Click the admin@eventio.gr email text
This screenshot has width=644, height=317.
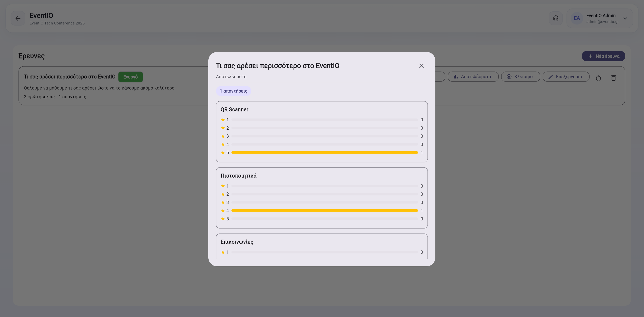(x=602, y=22)
